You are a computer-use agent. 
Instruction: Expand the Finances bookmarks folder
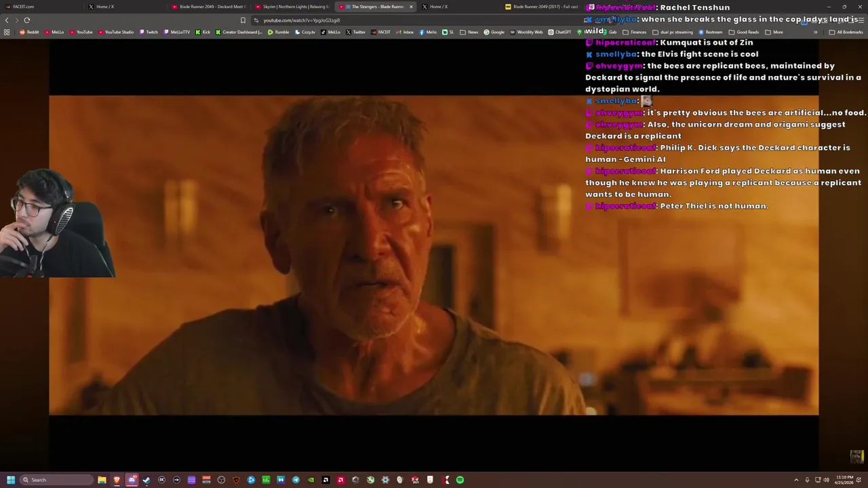click(635, 32)
